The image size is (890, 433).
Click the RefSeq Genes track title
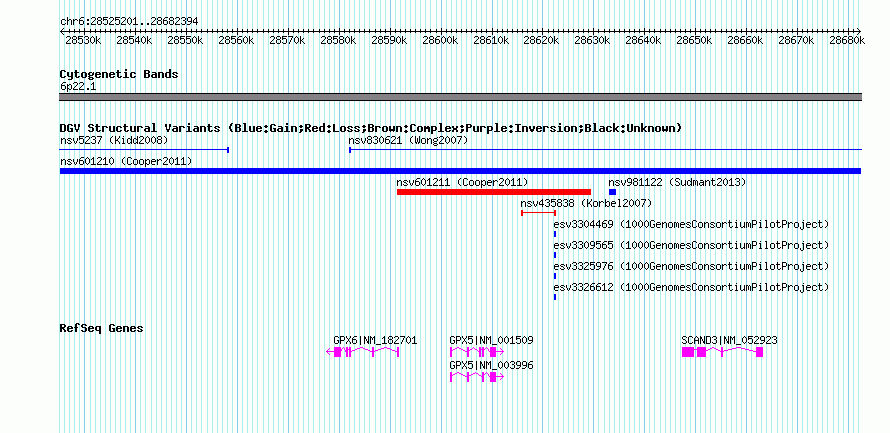click(101, 329)
